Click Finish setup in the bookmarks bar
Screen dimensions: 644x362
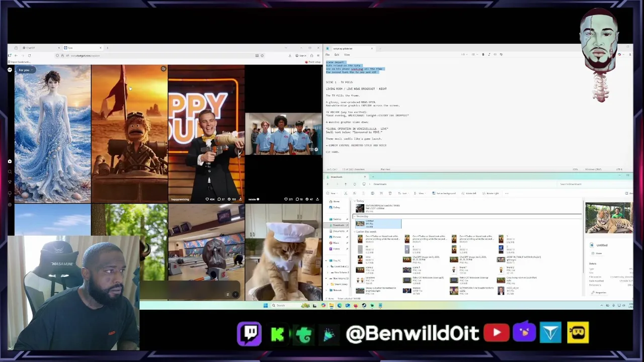(x=313, y=62)
